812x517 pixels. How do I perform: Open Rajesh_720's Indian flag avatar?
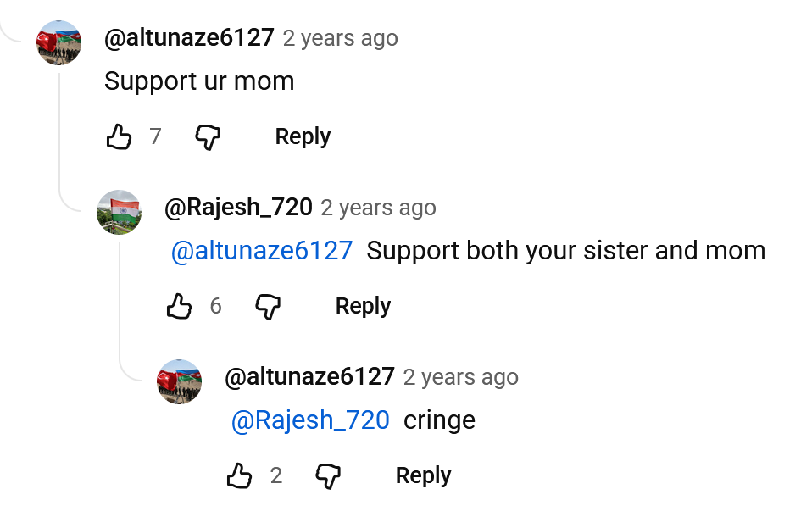point(119,212)
